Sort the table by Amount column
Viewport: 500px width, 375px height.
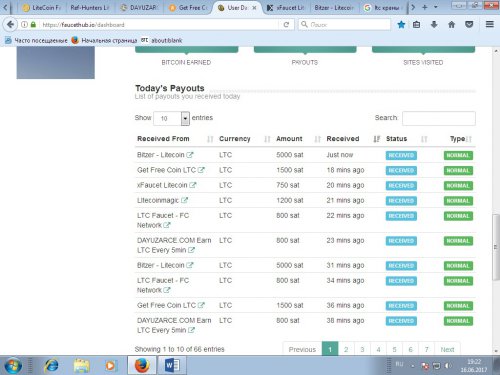point(289,139)
